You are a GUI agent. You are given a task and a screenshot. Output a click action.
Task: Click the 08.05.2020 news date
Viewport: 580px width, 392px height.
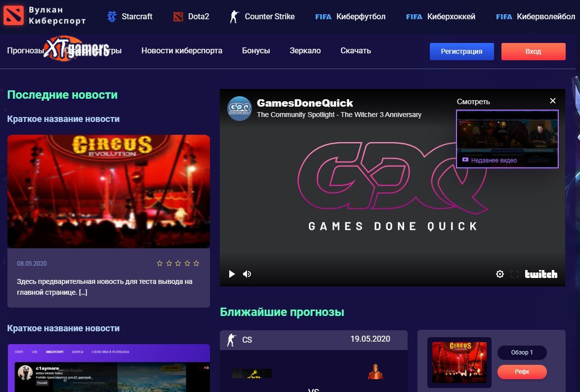point(32,264)
